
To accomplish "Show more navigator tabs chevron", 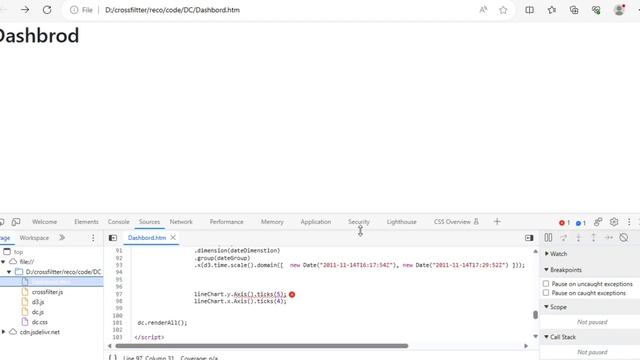I will coord(62,238).
